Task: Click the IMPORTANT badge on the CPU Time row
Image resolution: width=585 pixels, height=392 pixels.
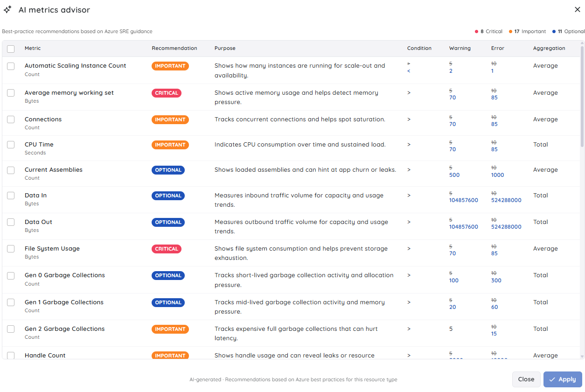Action: click(170, 145)
